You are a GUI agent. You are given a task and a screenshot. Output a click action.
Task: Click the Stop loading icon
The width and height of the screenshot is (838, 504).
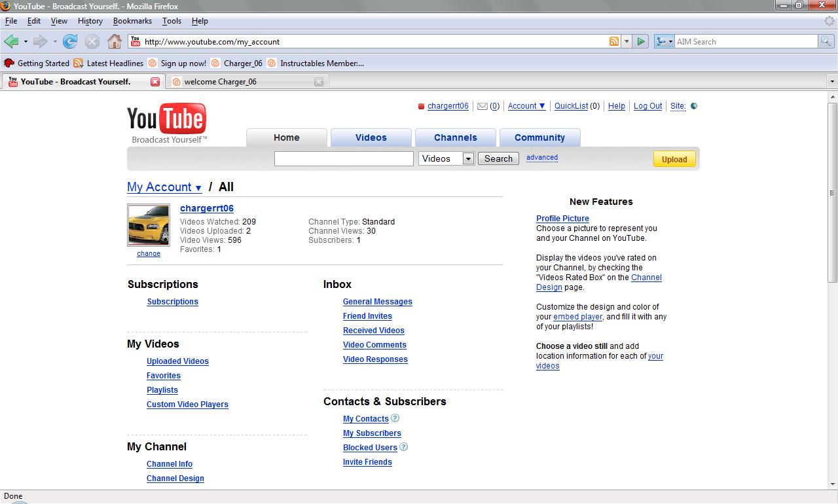92,41
